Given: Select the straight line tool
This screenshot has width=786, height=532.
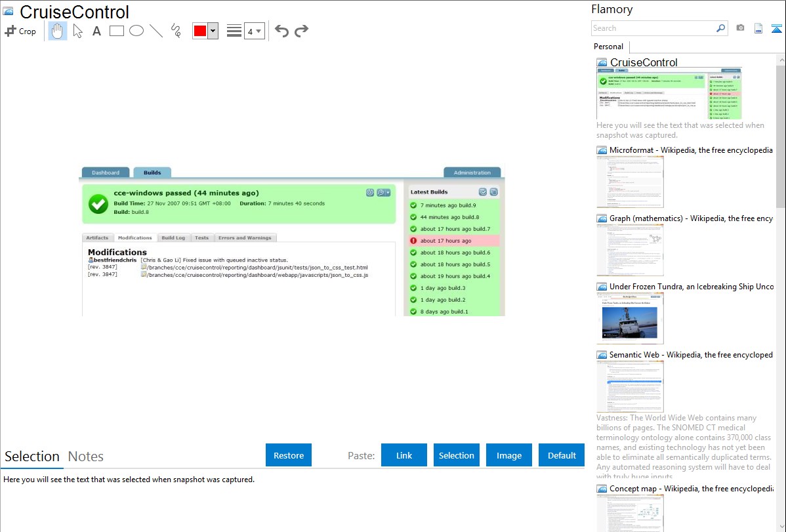Looking at the screenshot, I should (x=156, y=31).
